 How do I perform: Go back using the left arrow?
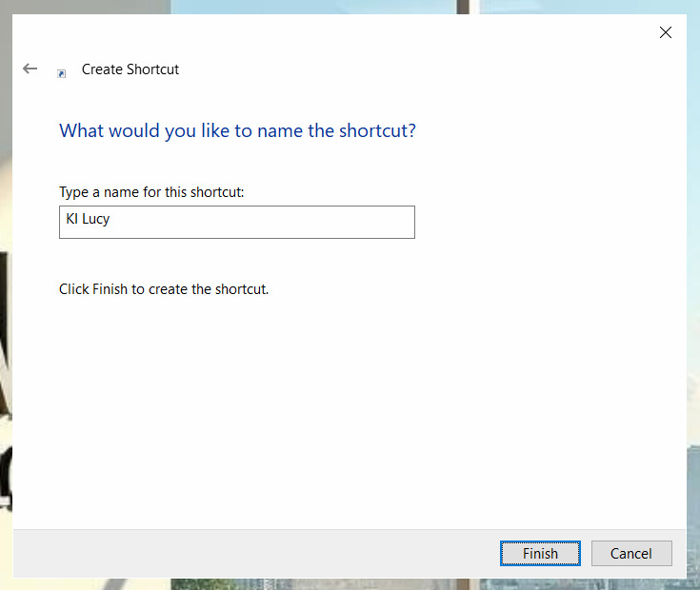point(30,69)
